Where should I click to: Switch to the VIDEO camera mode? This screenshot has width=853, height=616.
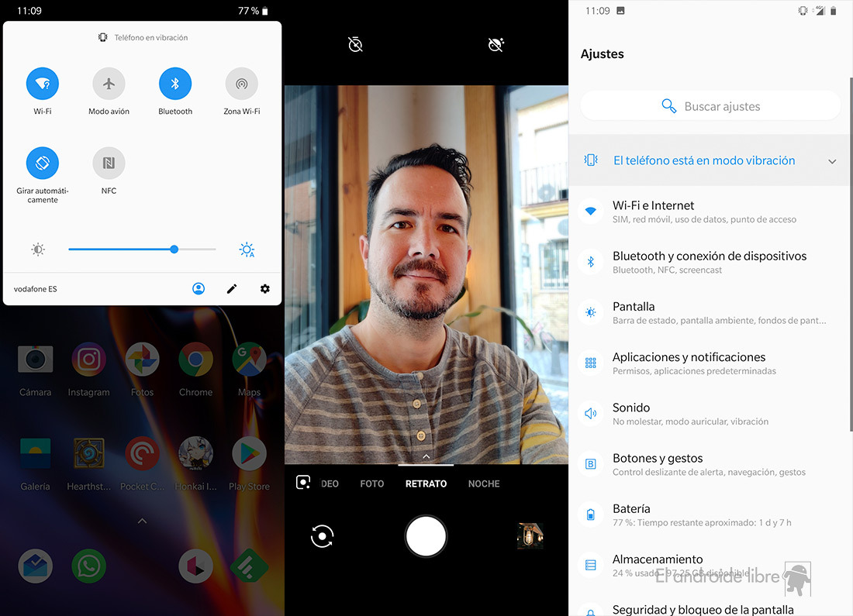pyautogui.click(x=329, y=484)
